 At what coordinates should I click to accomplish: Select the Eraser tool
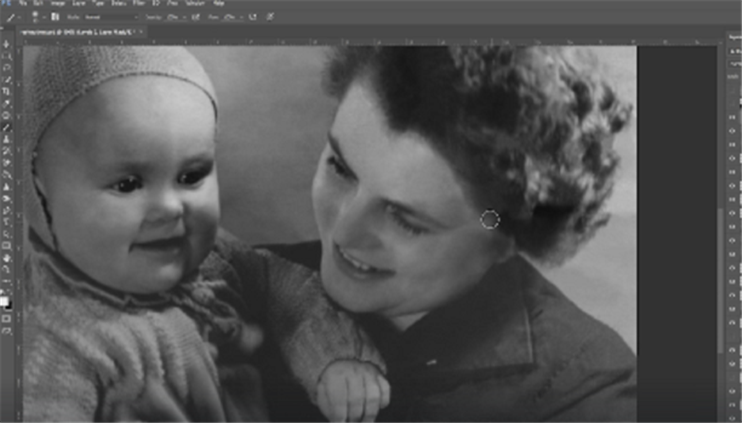pos(7,163)
